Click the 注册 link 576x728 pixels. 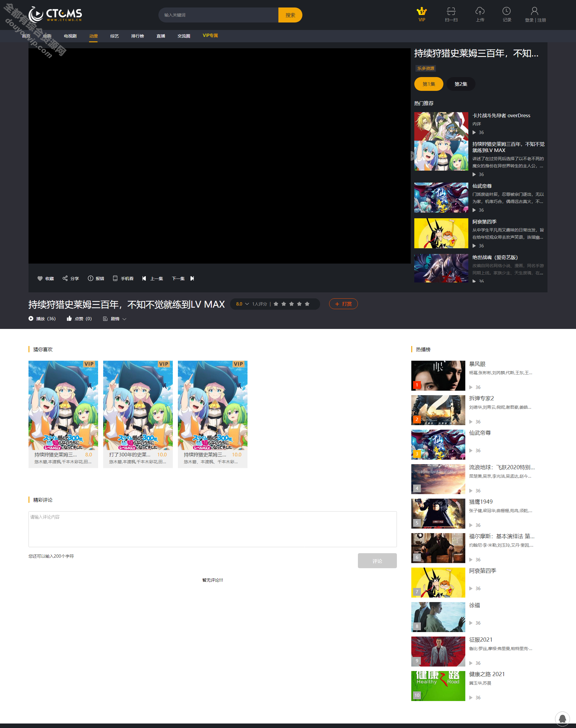(541, 20)
